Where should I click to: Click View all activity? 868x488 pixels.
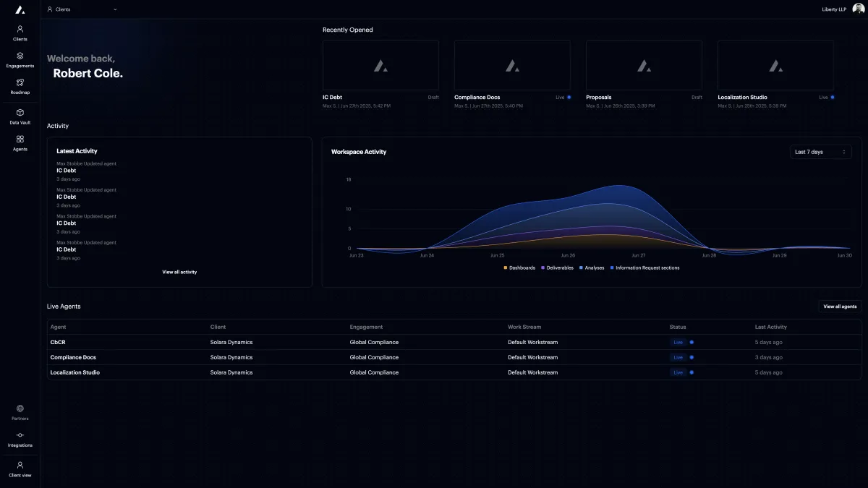(x=179, y=272)
